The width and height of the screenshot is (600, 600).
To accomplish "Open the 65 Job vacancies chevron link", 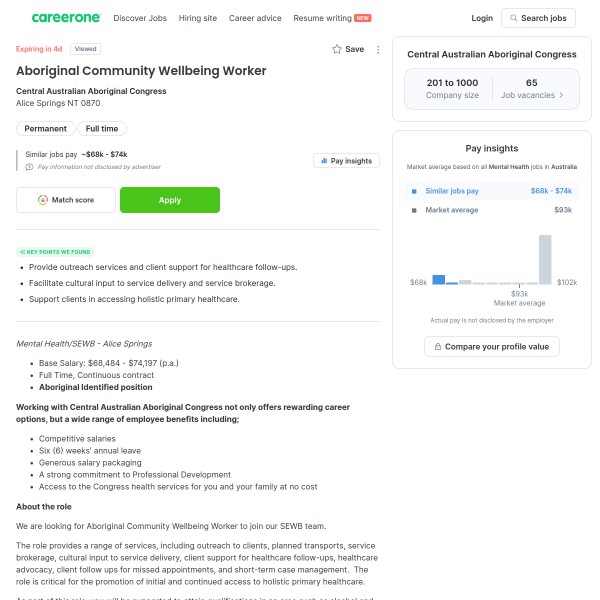I will pos(561,95).
